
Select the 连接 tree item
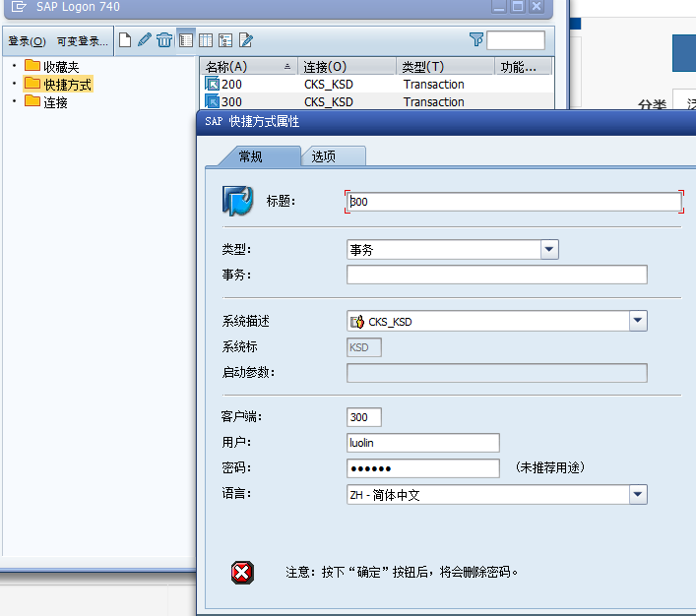coord(55,102)
